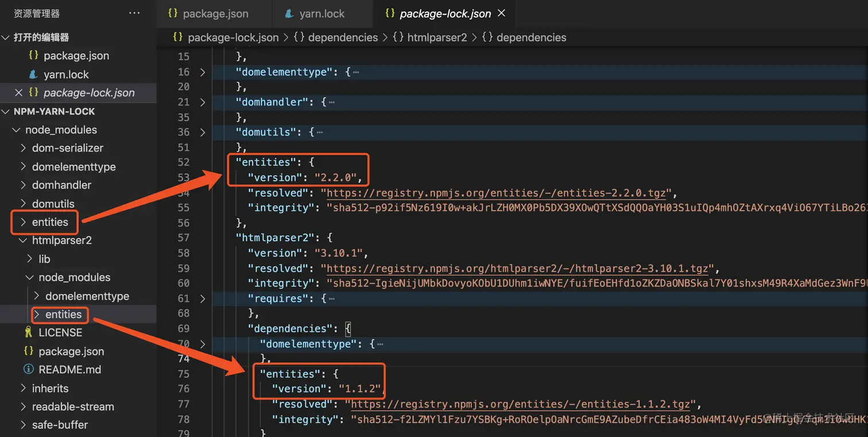Unfold the domelementtype block at line 16
The image size is (868, 437).
point(202,72)
